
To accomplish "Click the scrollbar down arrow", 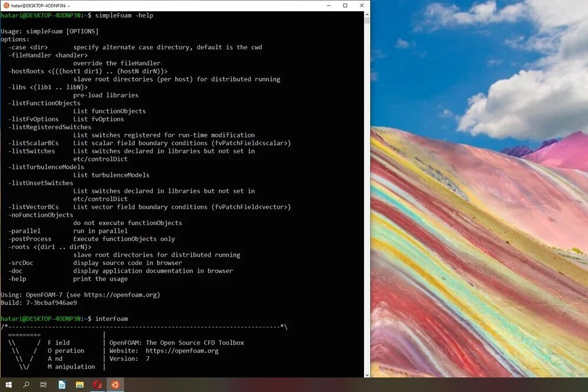I will click(367, 374).
